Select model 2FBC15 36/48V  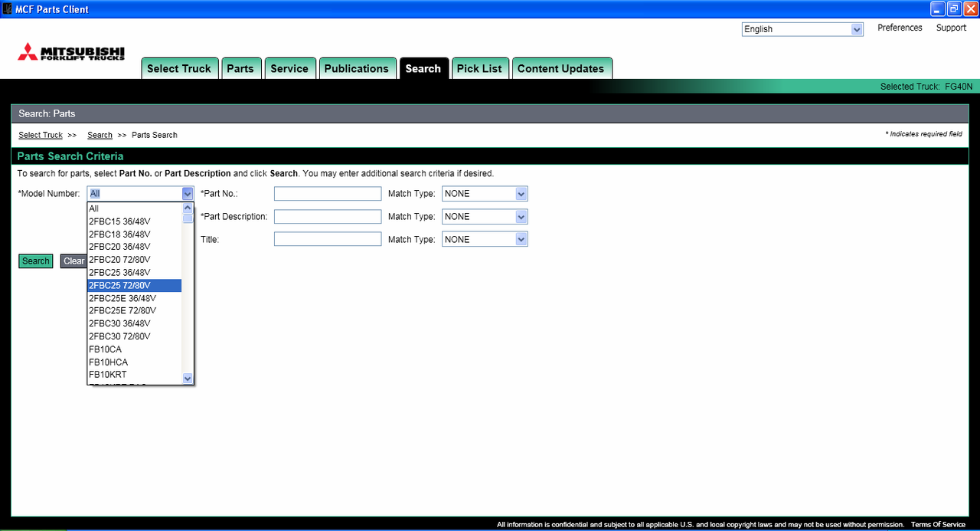(134, 221)
